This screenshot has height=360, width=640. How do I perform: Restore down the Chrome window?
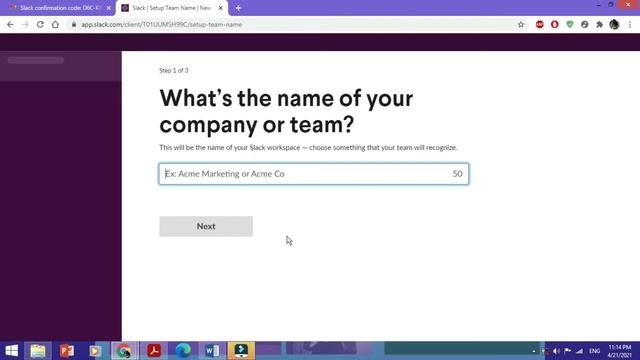[611, 5]
